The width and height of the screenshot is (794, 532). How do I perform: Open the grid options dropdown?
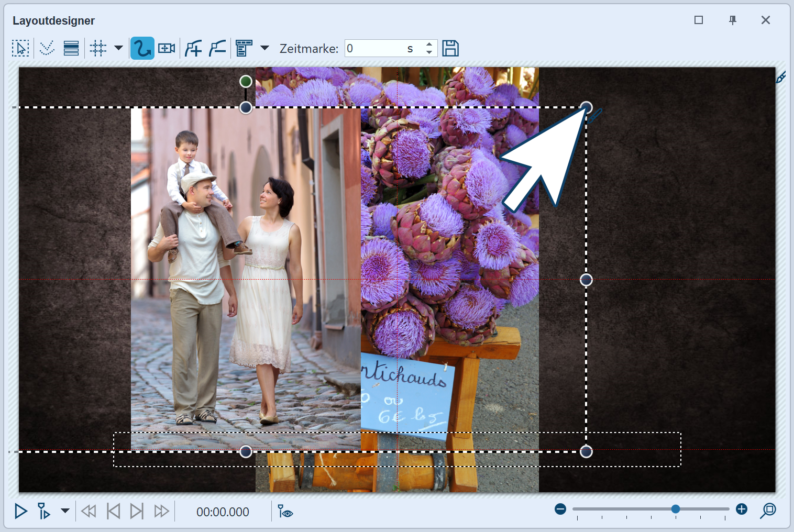[x=118, y=48]
